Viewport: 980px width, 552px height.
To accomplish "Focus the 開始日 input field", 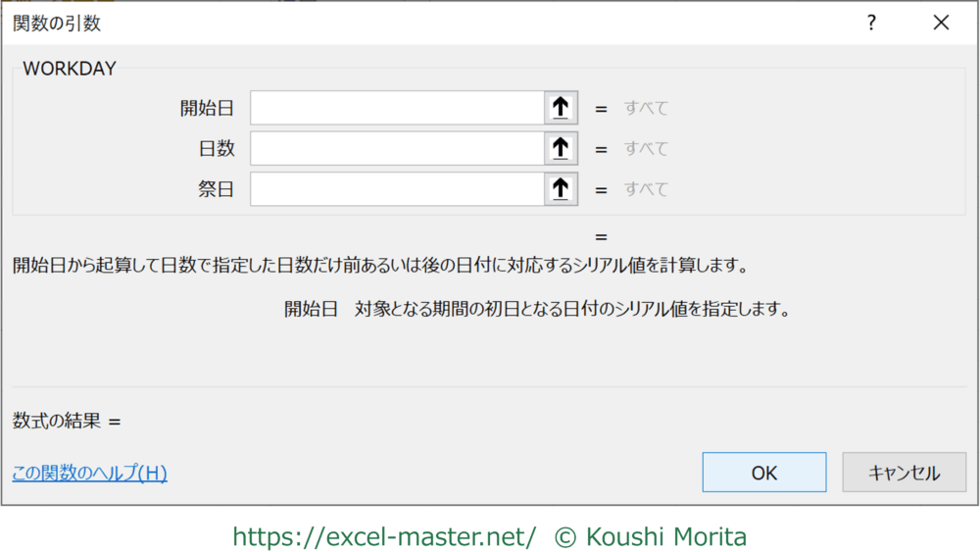I will click(x=397, y=108).
